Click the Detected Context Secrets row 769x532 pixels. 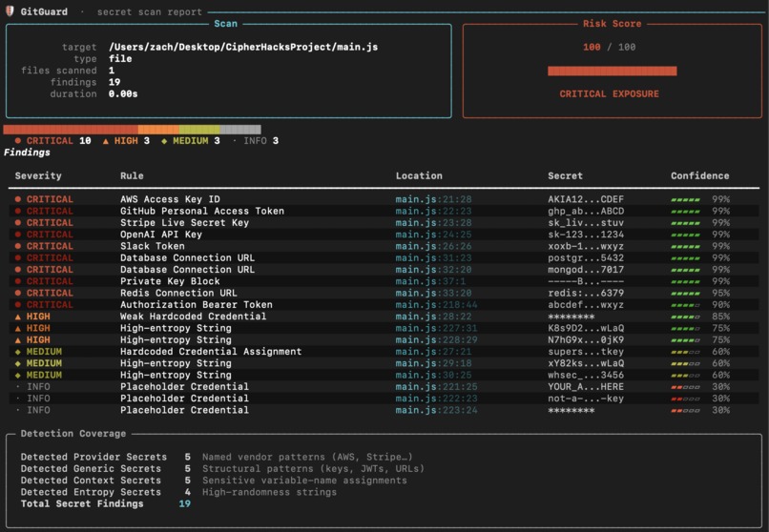[214, 481]
